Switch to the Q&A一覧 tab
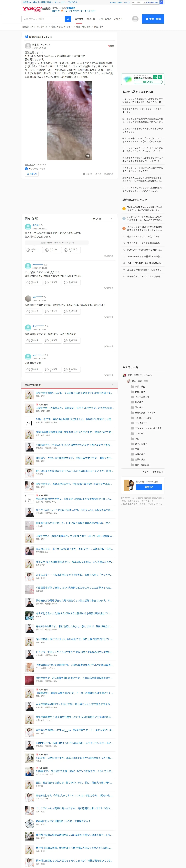The height and width of the screenshot is (868, 186). (x=91, y=19)
